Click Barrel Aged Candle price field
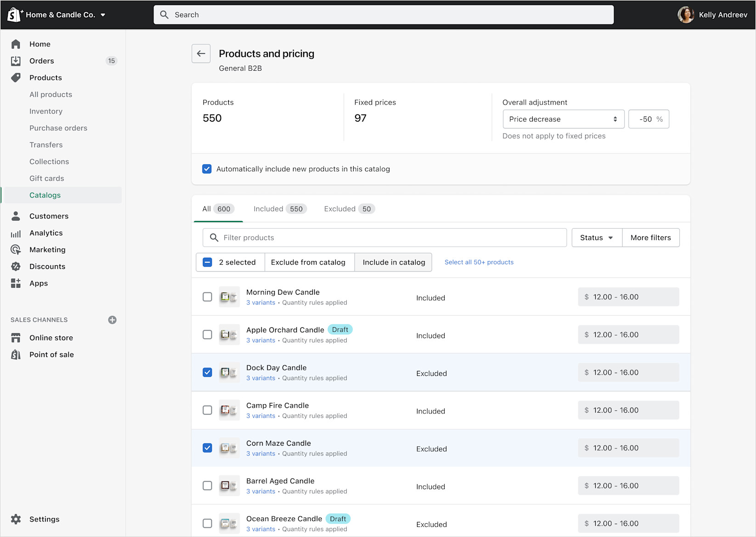The width and height of the screenshot is (756, 537). [628, 486]
